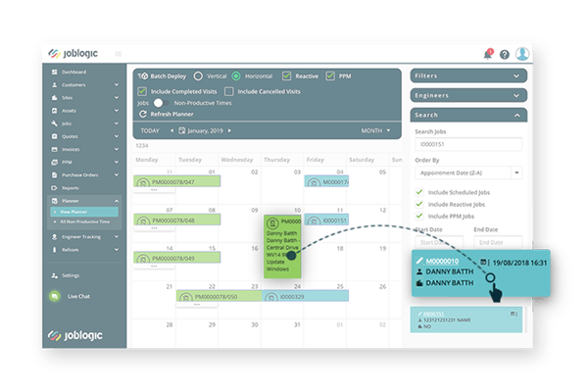This screenshot has width=588, height=392.
Task: Open Dashboard from the sidebar
Action: tap(73, 73)
